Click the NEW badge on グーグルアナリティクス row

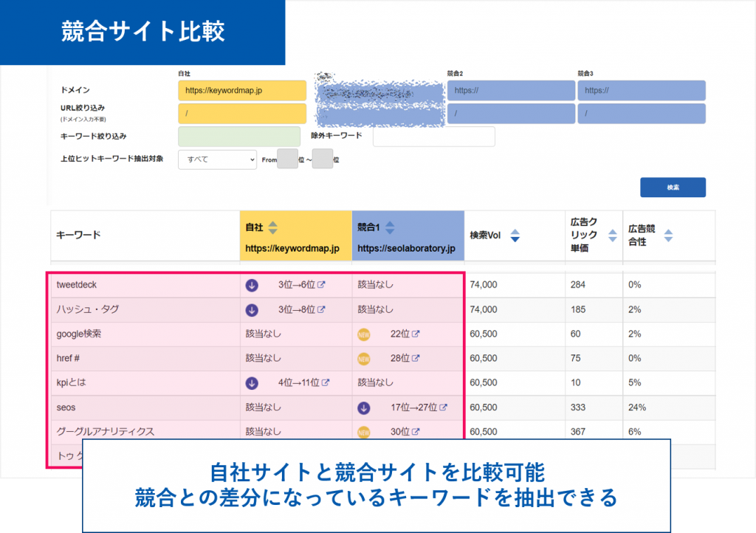[364, 431]
